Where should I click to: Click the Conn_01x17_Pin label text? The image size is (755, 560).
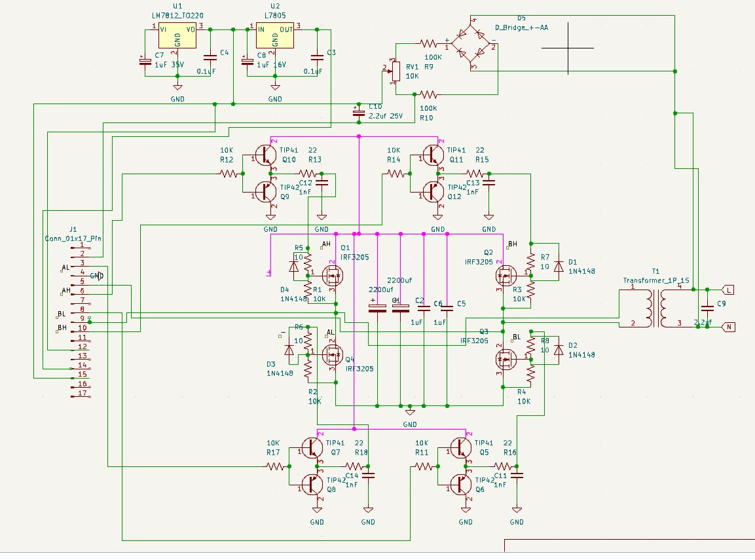73,238
